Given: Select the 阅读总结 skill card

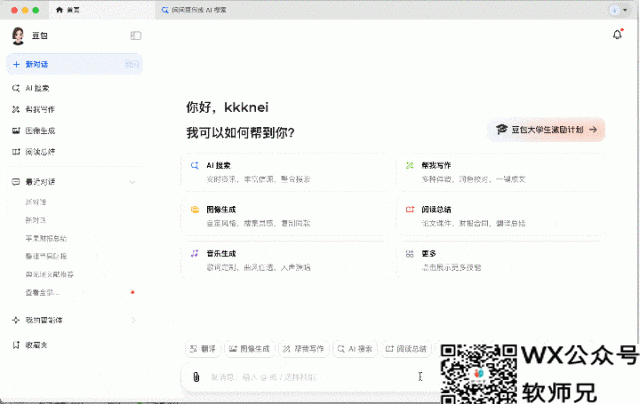Looking at the screenshot, I should click(501, 216).
